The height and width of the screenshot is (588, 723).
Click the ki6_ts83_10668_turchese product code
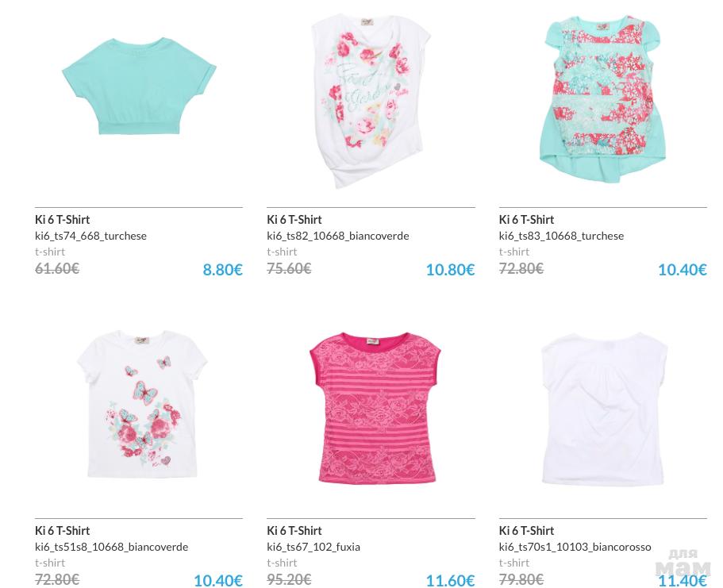tap(561, 236)
